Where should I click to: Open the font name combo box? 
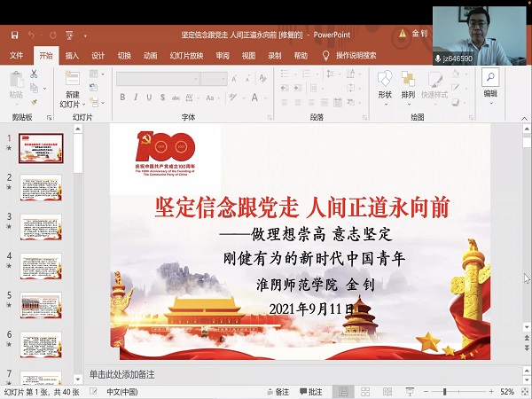(x=156, y=79)
